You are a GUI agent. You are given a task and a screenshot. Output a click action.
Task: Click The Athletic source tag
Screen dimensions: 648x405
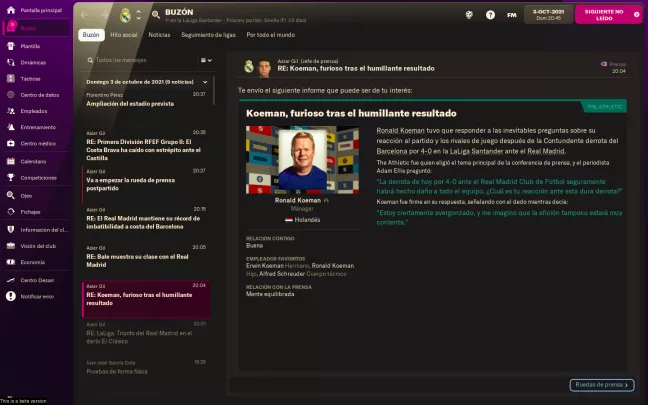605,107
